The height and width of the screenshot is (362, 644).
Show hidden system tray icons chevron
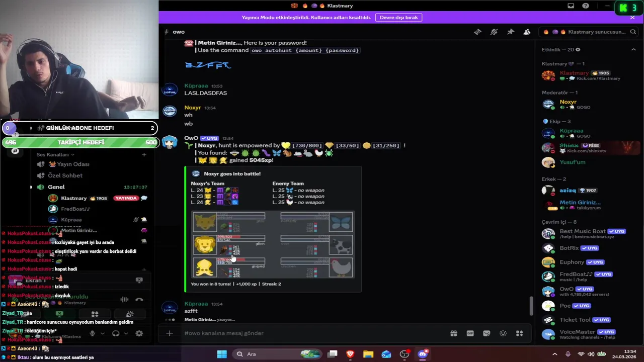point(555,354)
